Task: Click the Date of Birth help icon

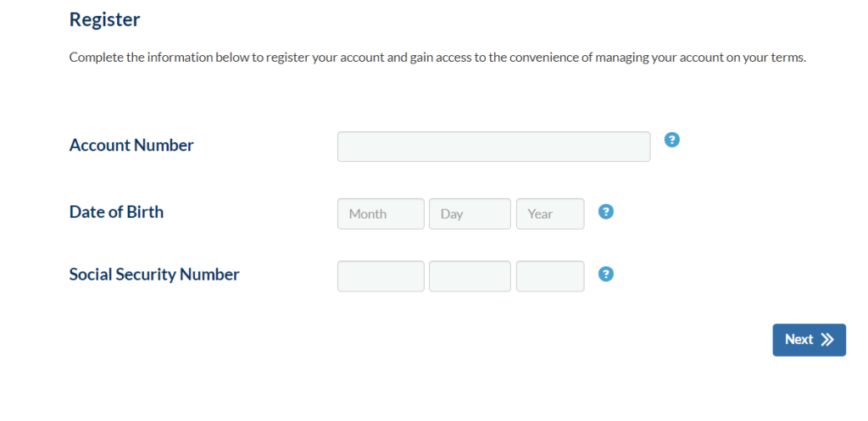Action: (x=606, y=212)
